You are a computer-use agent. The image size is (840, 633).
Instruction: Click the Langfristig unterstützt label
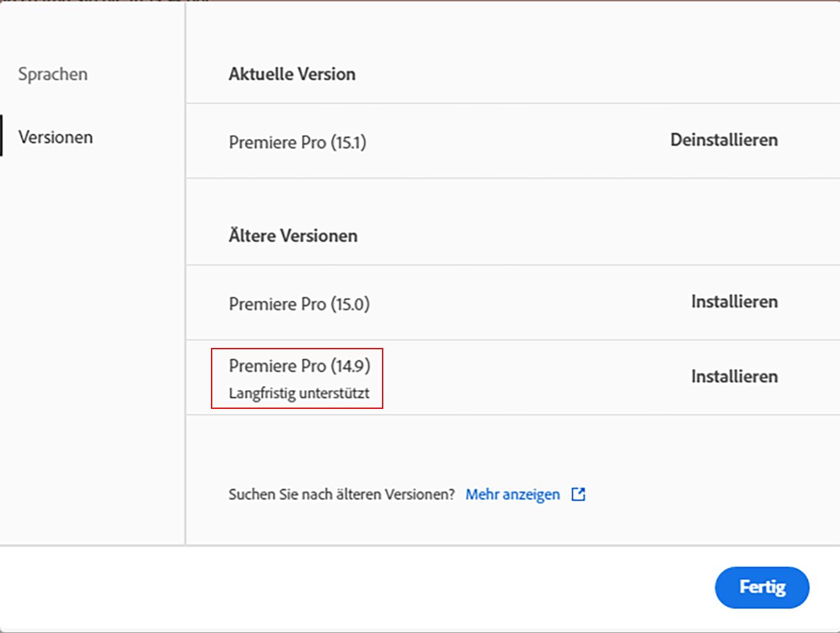pos(299,393)
